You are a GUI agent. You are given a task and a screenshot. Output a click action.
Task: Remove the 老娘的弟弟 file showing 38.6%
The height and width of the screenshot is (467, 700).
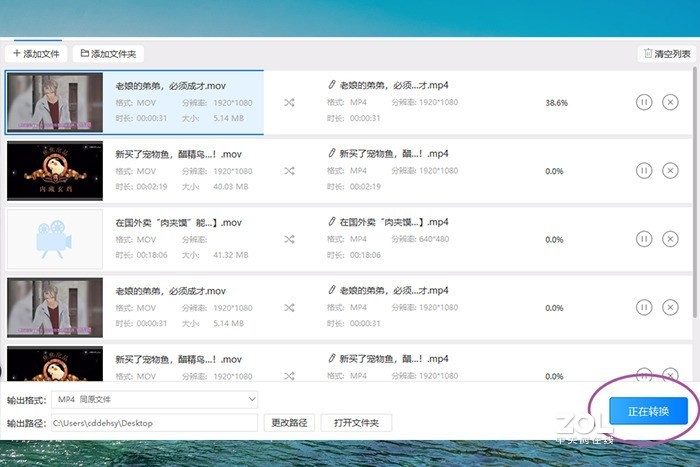pos(670,102)
